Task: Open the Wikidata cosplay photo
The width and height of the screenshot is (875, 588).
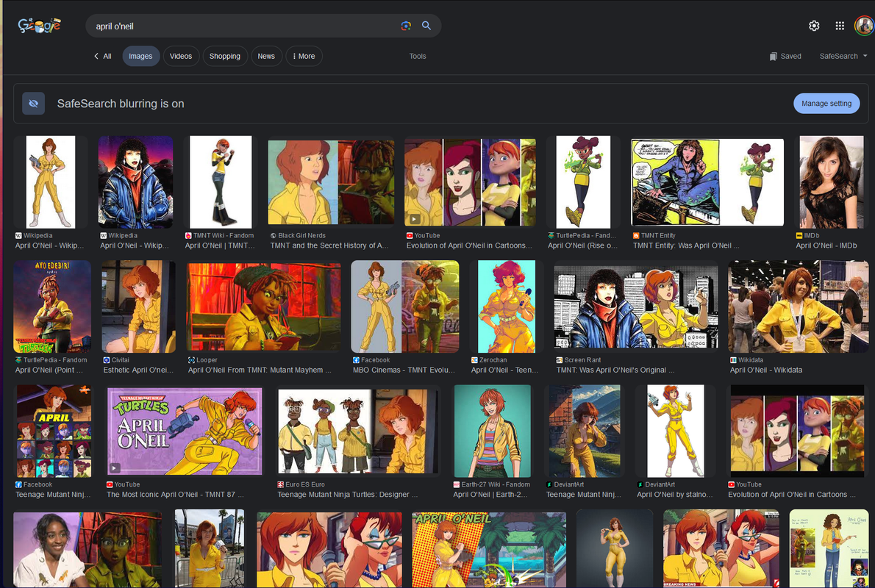Action: 799,306
